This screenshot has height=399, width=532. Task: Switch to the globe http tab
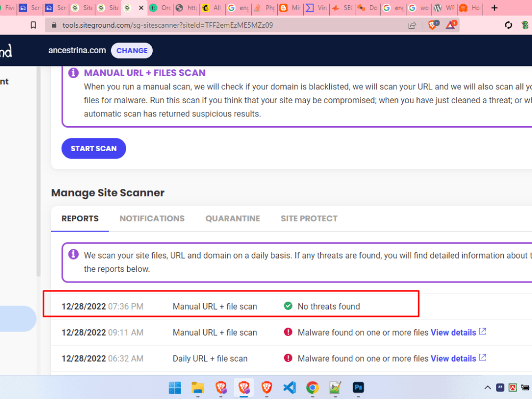pos(186,8)
